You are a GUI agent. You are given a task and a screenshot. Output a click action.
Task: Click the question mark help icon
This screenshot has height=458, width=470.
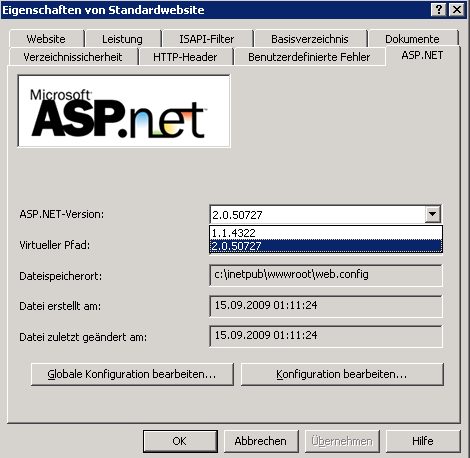coord(439,10)
